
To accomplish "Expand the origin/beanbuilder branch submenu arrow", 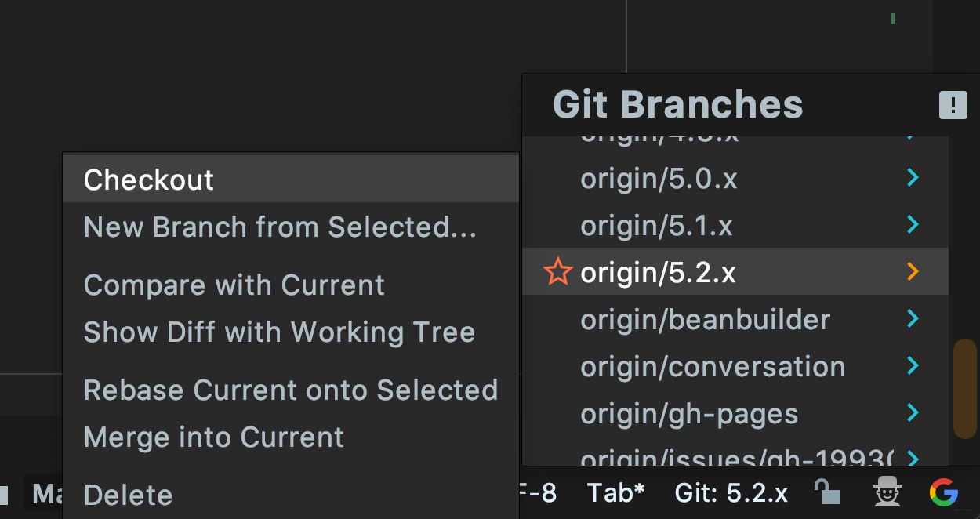I will coord(912,318).
